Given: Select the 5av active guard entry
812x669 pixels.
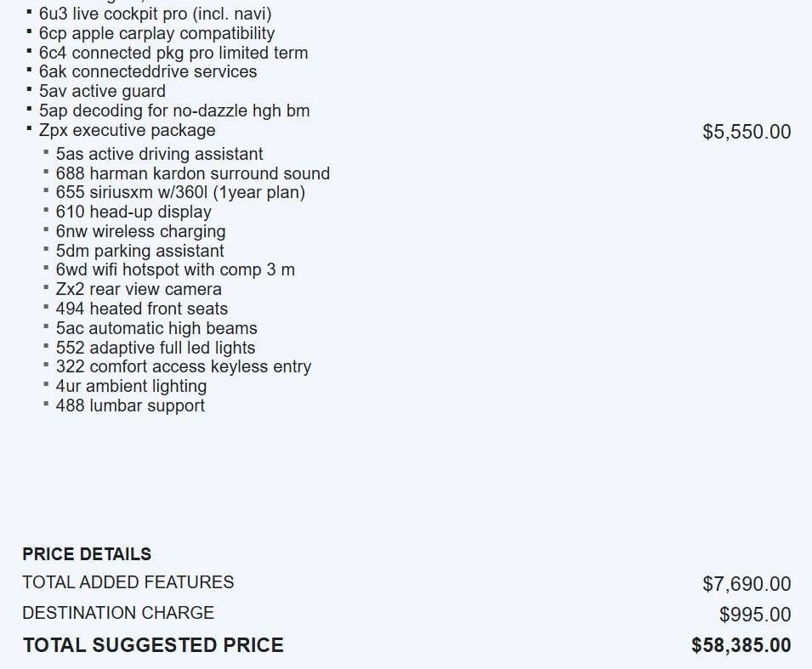Looking at the screenshot, I should coord(102,91).
